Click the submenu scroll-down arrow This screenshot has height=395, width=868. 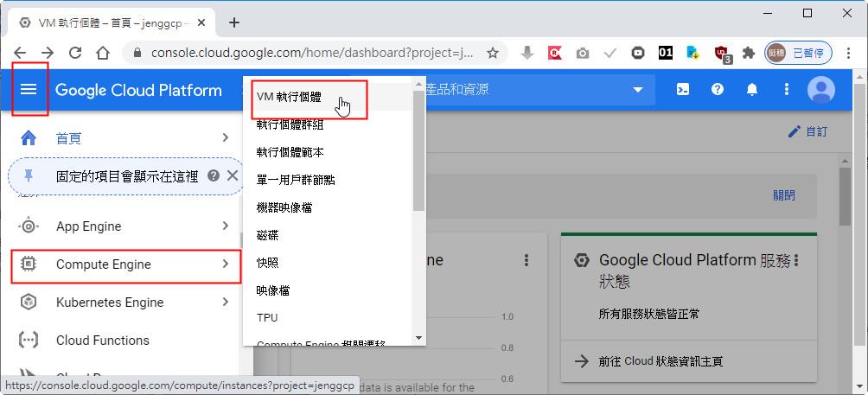(418, 338)
